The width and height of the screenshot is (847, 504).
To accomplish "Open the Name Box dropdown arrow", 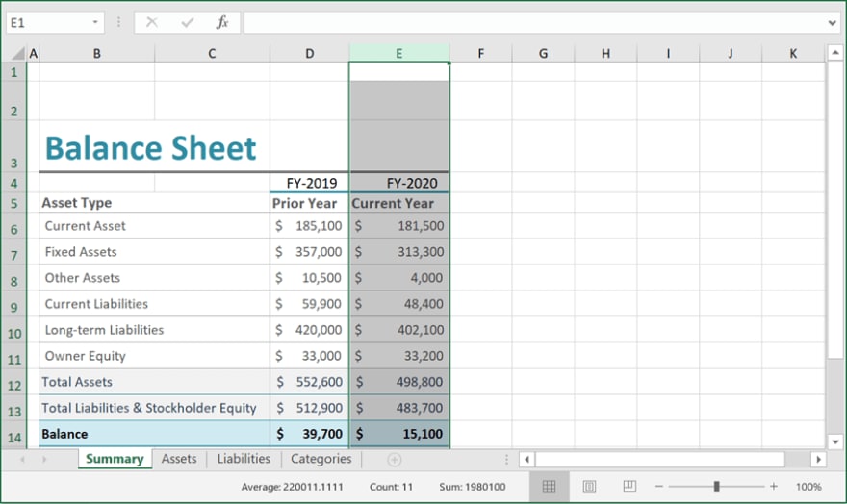I will pyautogui.click(x=95, y=22).
